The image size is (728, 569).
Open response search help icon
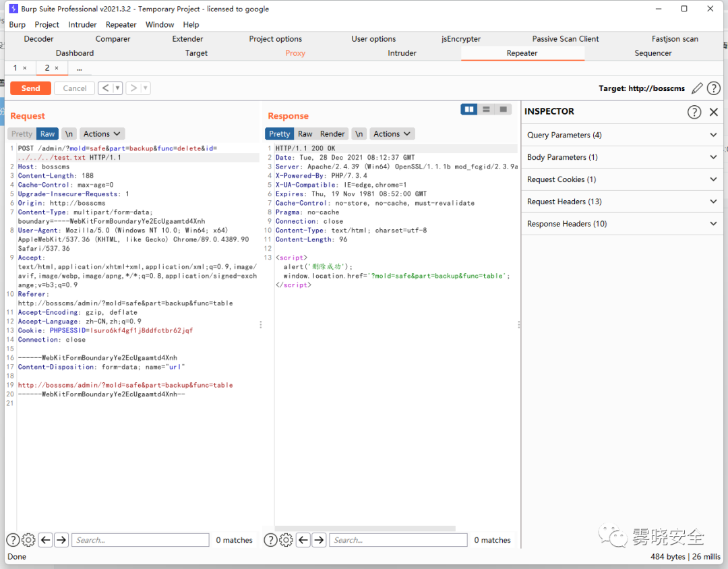tap(271, 540)
